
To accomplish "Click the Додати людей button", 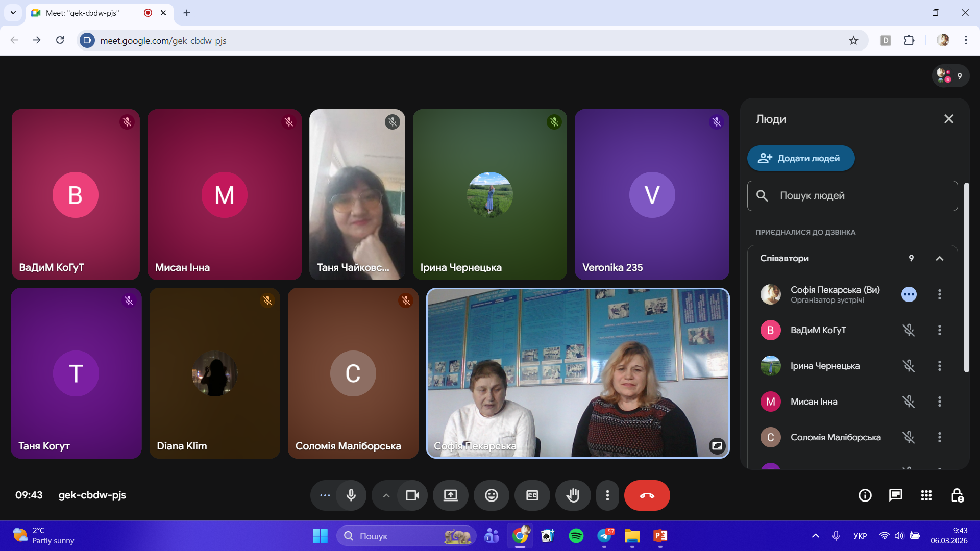I will coord(800,158).
